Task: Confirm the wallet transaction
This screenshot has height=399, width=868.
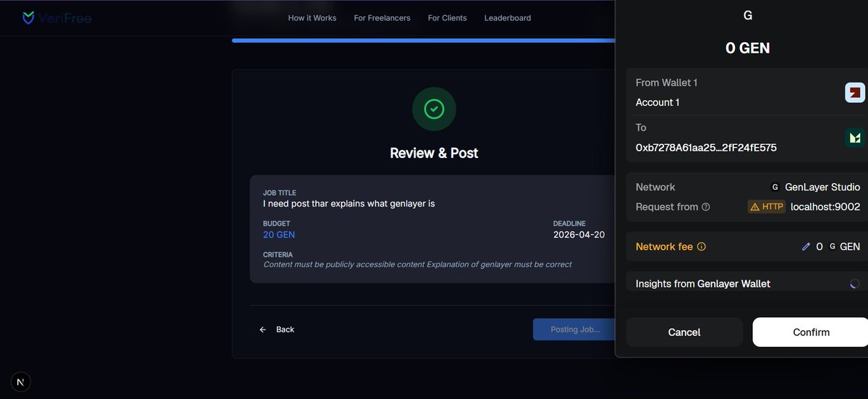Action: tap(811, 332)
